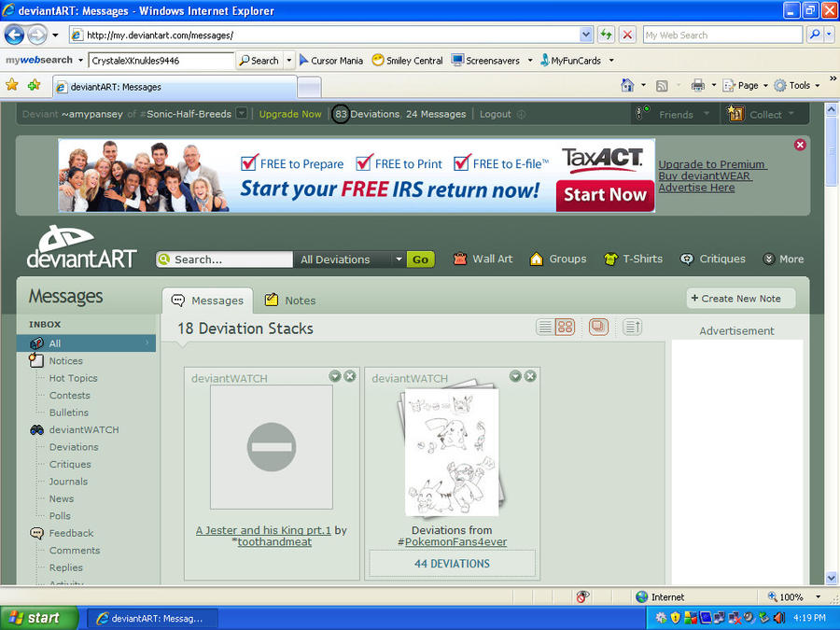Open options arrow on PokemonFans4ever stack
Screen dimensions: 840x630
coord(516,376)
